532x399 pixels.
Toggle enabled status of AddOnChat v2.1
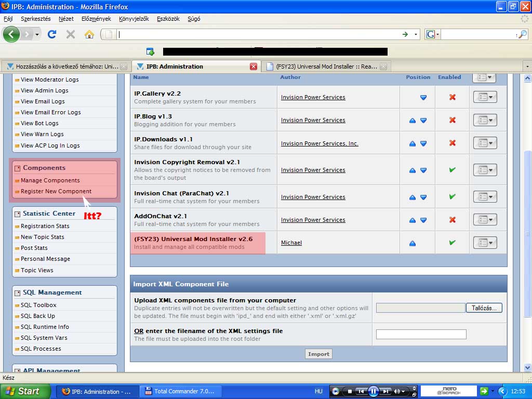coord(453,220)
